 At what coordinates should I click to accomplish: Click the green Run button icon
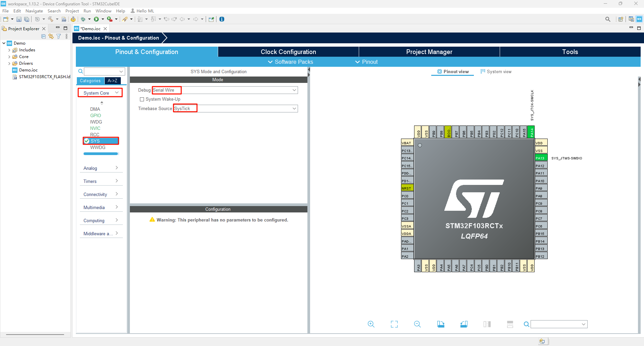click(96, 19)
